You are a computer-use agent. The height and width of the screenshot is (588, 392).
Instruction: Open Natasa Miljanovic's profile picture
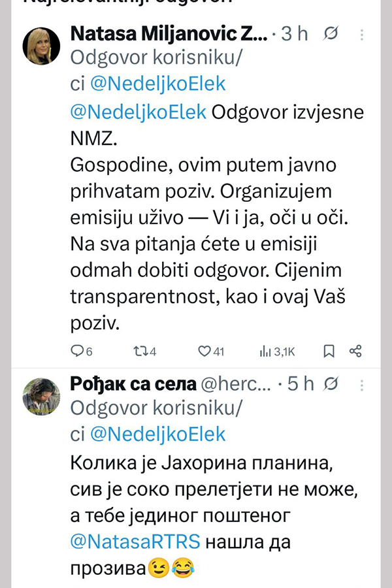(x=42, y=46)
